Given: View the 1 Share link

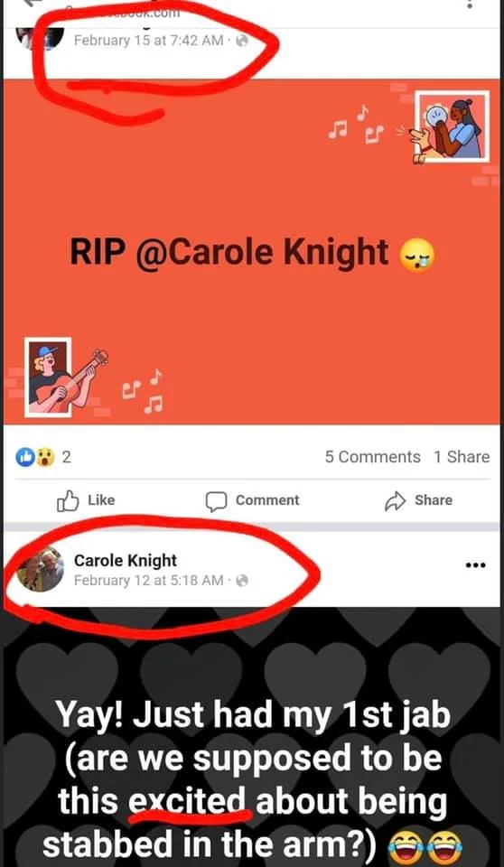Looking at the screenshot, I should (x=462, y=457).
